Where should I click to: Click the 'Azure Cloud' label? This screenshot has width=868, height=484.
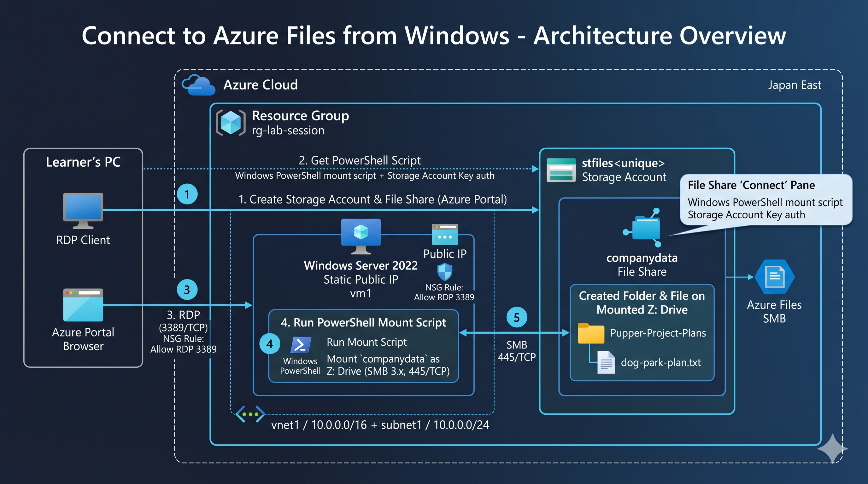pos(261,85)
